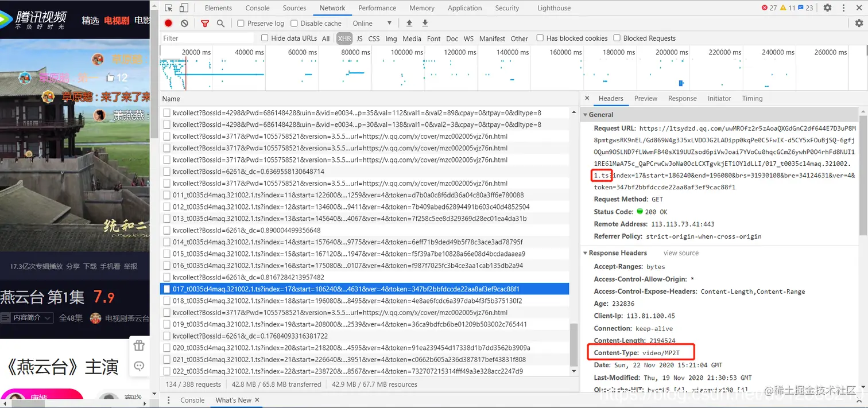Close the request details pane
Screen dimensions: 868x408
pyautogui.click(x=586, y=99)
